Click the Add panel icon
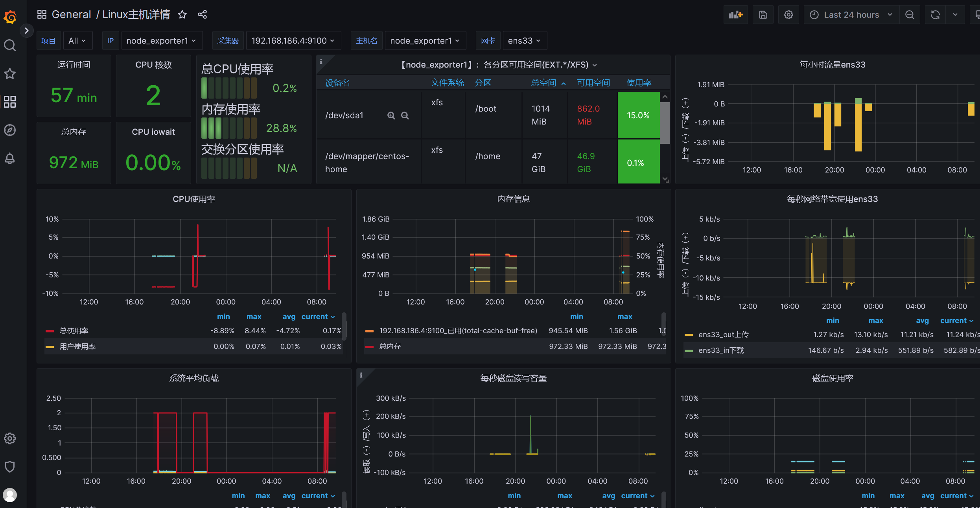Image resolution: width=980 pixels, height=508 pixels. (x=735, y=15)
